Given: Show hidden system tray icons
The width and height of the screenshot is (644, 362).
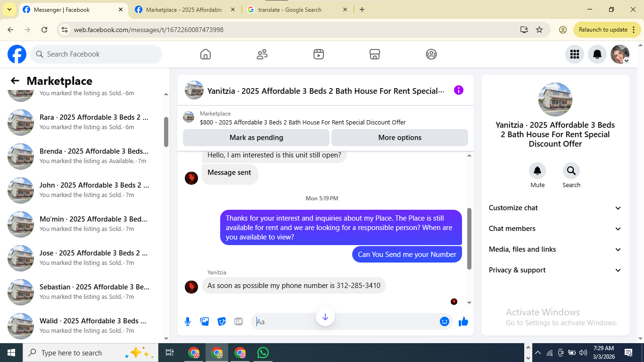Looking at the screenshot, I should click(537, 353).
